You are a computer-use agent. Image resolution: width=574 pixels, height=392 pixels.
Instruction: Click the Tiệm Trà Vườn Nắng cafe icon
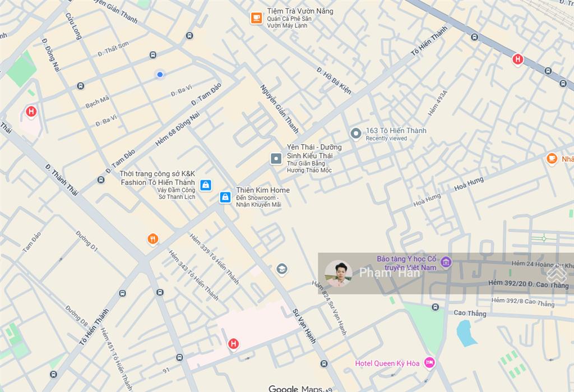point(256,17)
